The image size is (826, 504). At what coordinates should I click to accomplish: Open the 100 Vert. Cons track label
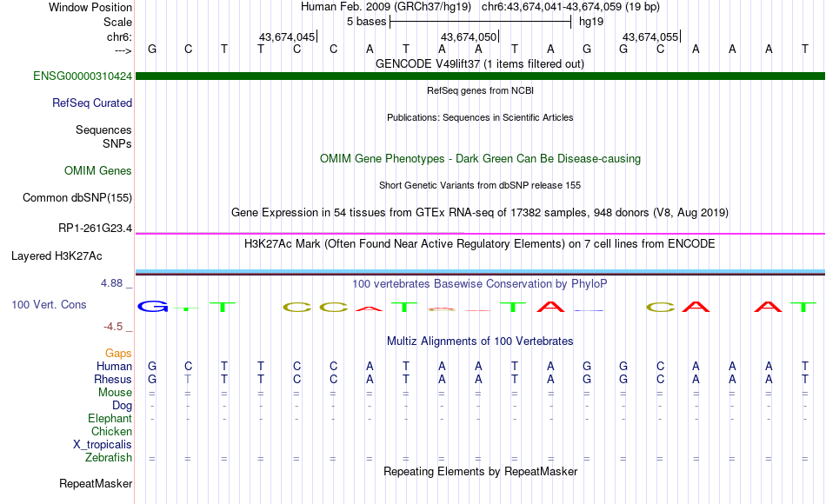pyautogui.click(x=49, y=304)
